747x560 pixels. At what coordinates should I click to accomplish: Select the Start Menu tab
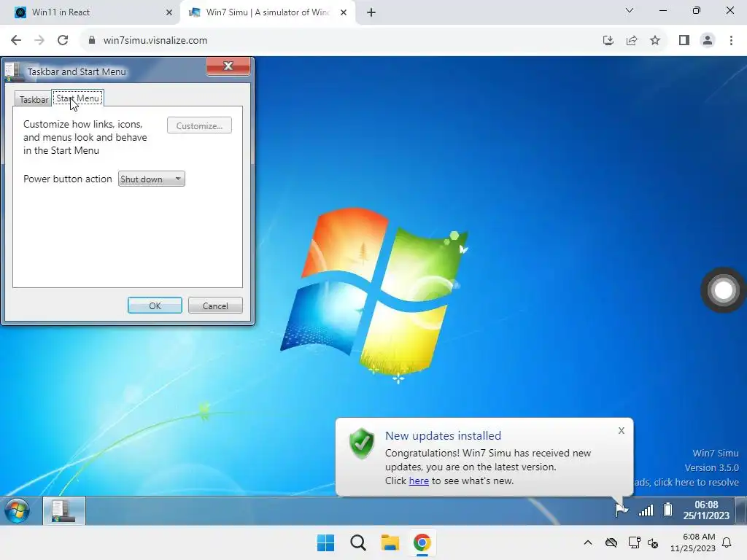77,98
